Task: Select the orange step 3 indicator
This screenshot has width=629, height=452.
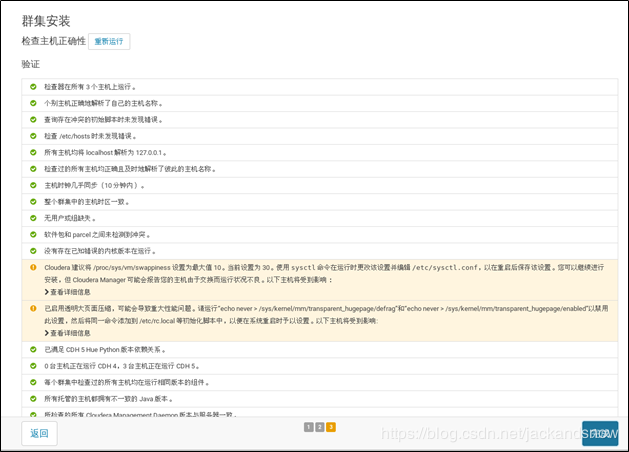Action: pos(331,427)
